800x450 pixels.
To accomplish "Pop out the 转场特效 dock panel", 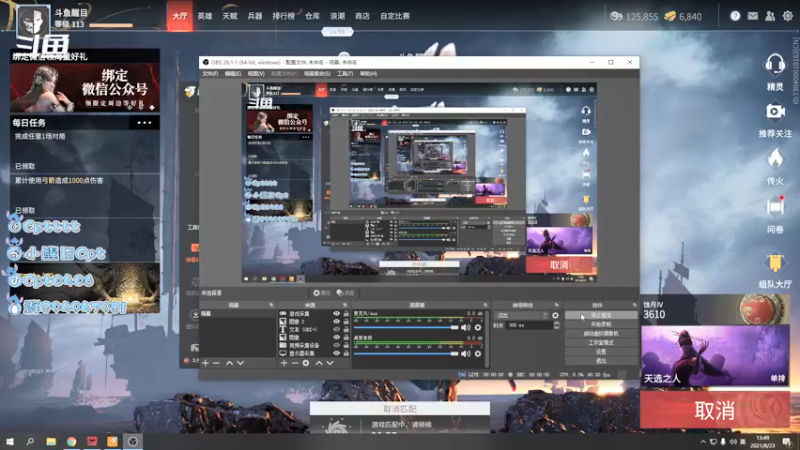I will pyautogui.click(x=557, y=305).
